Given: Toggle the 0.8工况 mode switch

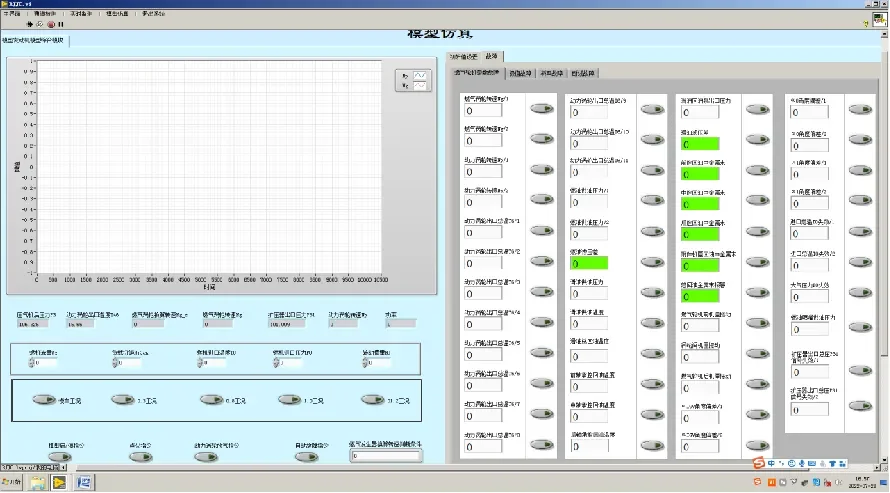Looking at the screenshot, I should click(x=210, y=399).
